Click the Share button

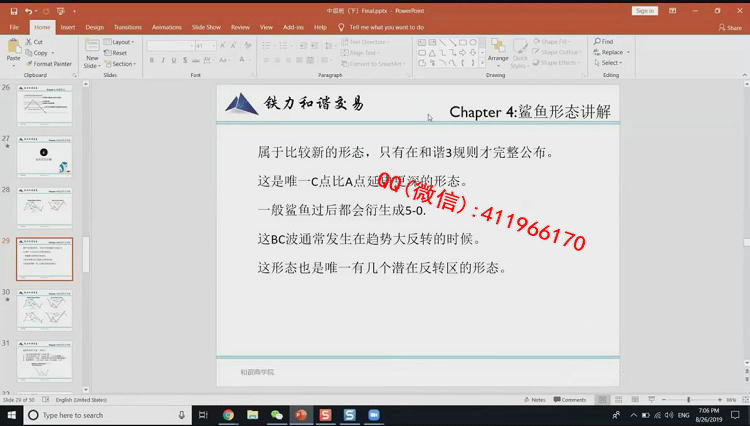click(x=730, y=28)
